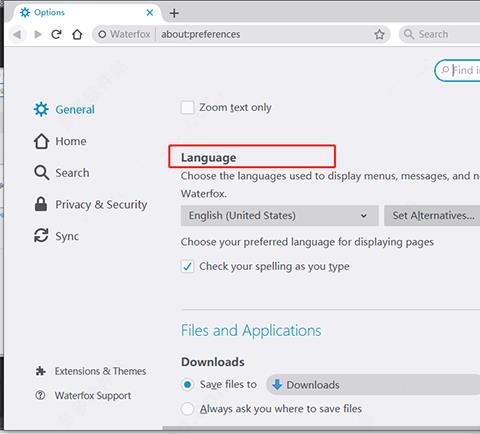Click the Sync arrows icon
This screenshot has height=434, width=480.
41,236
